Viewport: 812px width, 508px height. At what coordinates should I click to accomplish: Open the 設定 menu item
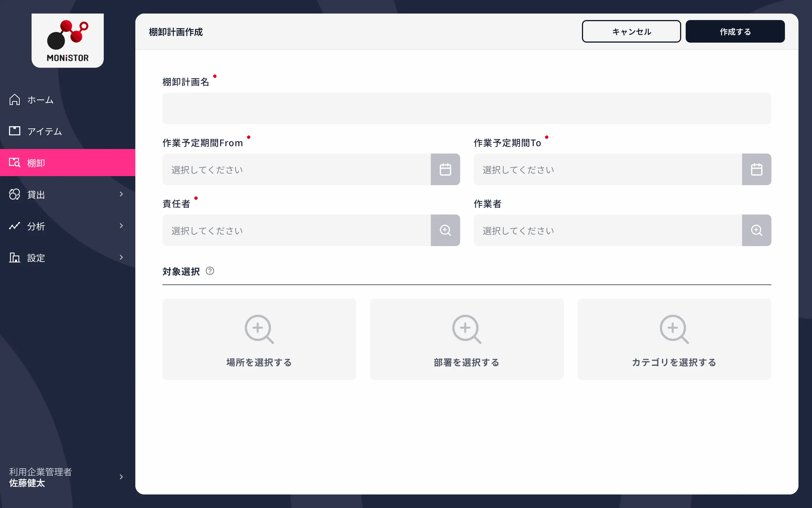coord(67,257)
